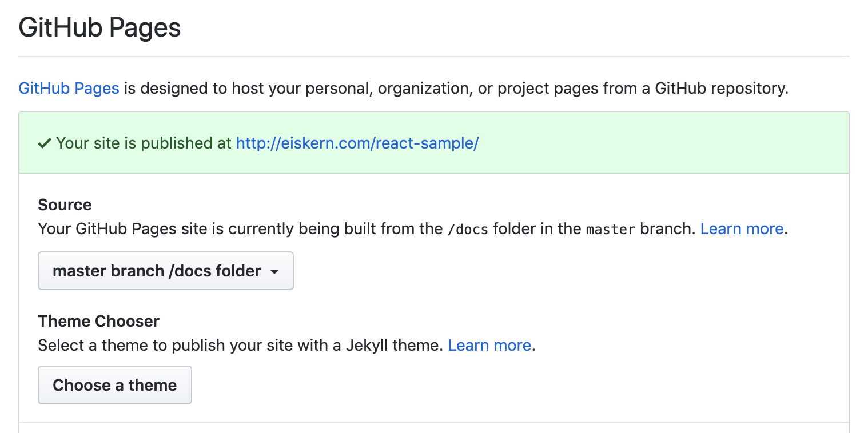The width and height of the screenshot is (868, 433).
Task: Open the GitHub Pages documentation link
Action: tap(69, 89)
